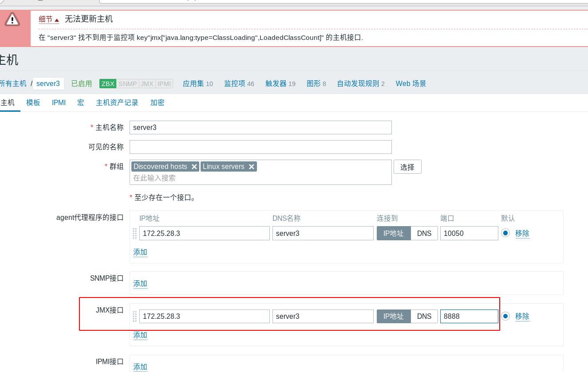The height and width of the screenshot is (372, 588).
Task: Go to 所有主机 breadcrumb link
Action: [x=13, y=83]
